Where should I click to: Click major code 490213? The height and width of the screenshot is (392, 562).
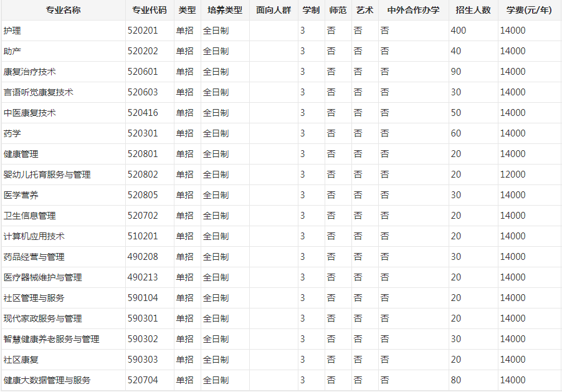(143, 277)
